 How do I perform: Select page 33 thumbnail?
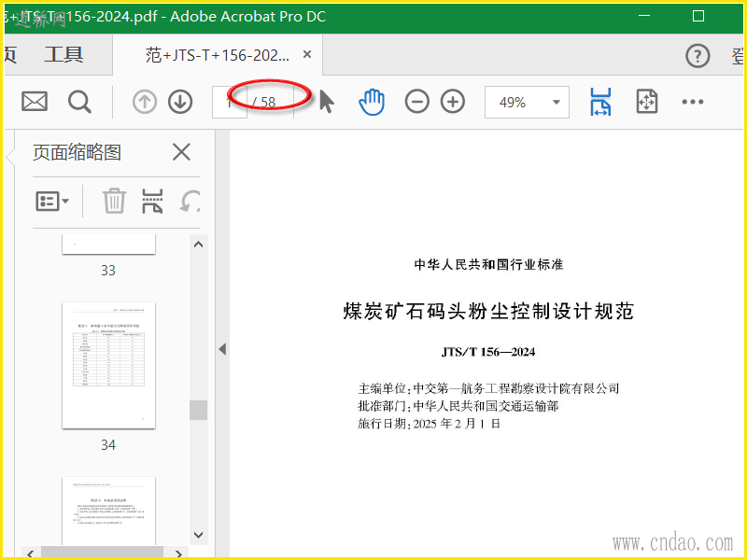click(x=108, y=244)
